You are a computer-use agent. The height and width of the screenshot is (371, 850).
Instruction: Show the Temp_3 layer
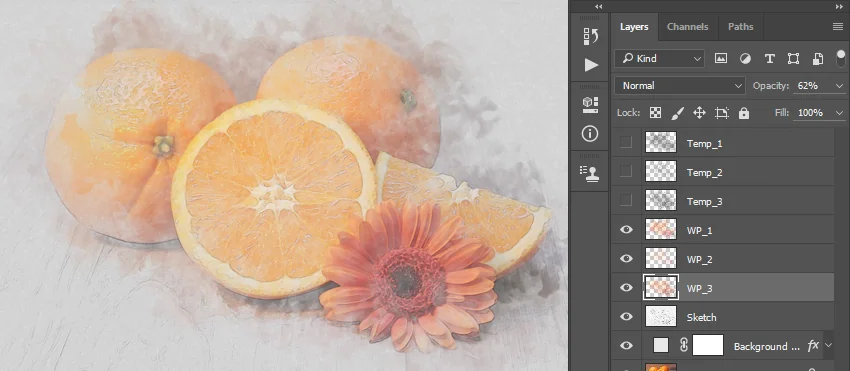pyautogui.click(x=626, y=200)
